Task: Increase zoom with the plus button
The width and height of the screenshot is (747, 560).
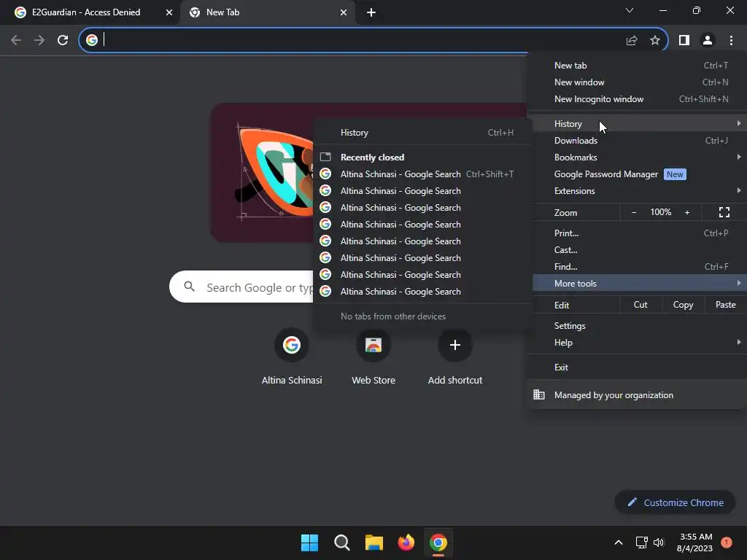Action: click(687, 212)
